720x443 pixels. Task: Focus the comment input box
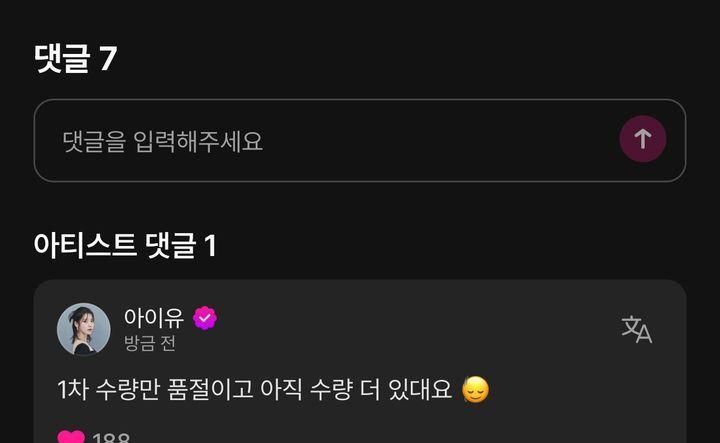(x=360, y=140)
